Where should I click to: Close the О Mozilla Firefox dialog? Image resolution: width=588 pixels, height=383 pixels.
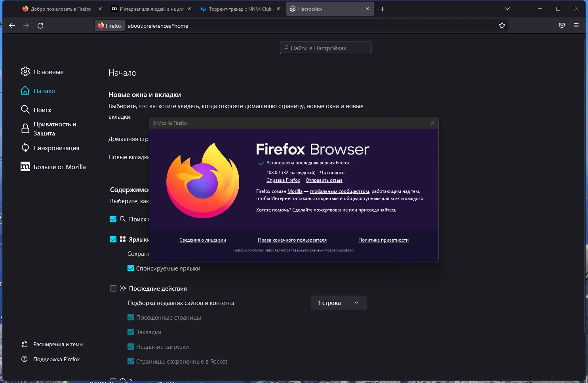(432, 123)
